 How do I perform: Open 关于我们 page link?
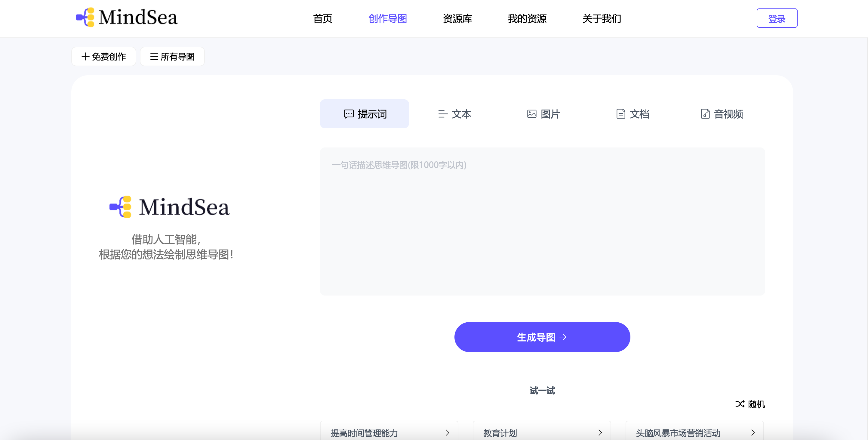pos(602,19)
